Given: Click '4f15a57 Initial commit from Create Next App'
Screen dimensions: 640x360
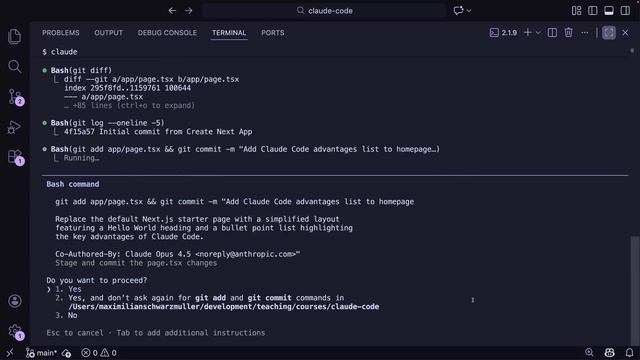Looking at the screenshot, I should coord(158,132).
